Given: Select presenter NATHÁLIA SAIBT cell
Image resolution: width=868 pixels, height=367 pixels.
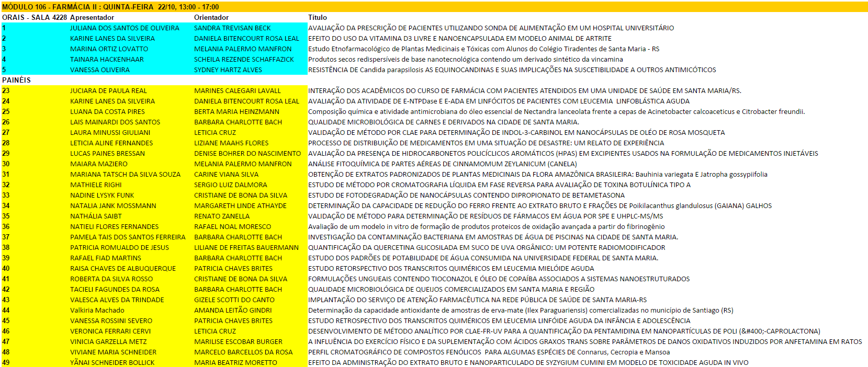Looking at the screenshot, I should pos(96,216).
